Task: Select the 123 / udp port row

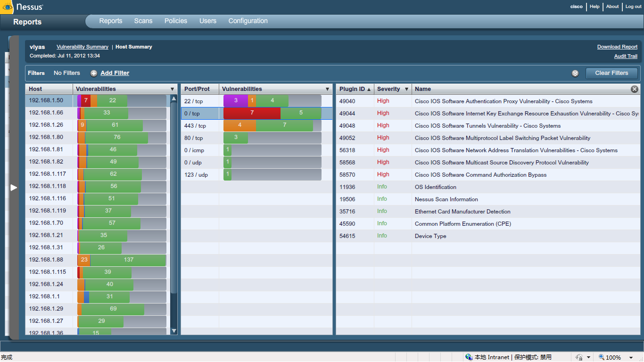Action: tap(257, 175)
